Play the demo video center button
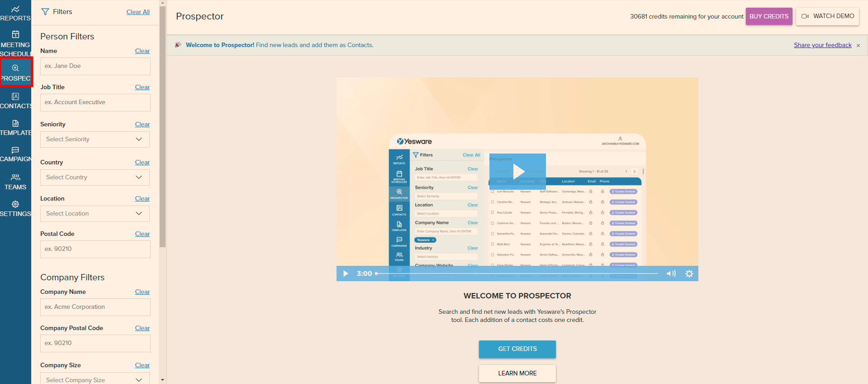The width and height of the screenshot is (868, 384). click(517, 171)
